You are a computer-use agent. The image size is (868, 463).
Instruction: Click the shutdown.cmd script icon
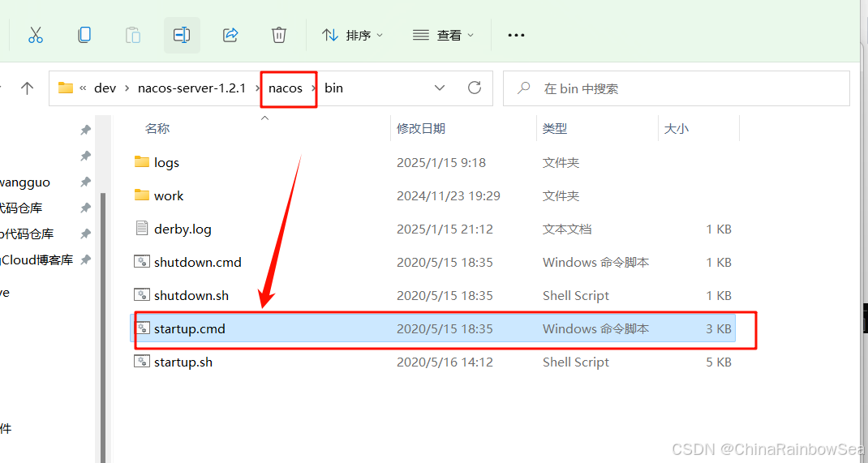142,262
